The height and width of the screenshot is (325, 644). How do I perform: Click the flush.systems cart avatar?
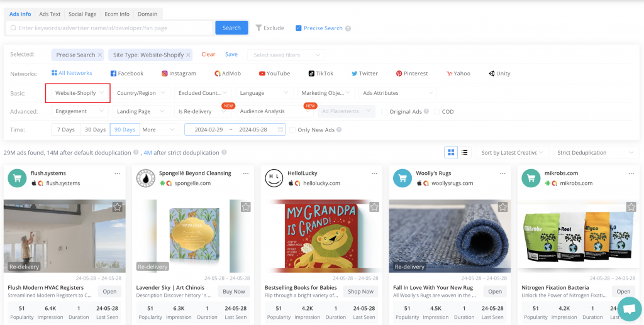coord(17,178)
